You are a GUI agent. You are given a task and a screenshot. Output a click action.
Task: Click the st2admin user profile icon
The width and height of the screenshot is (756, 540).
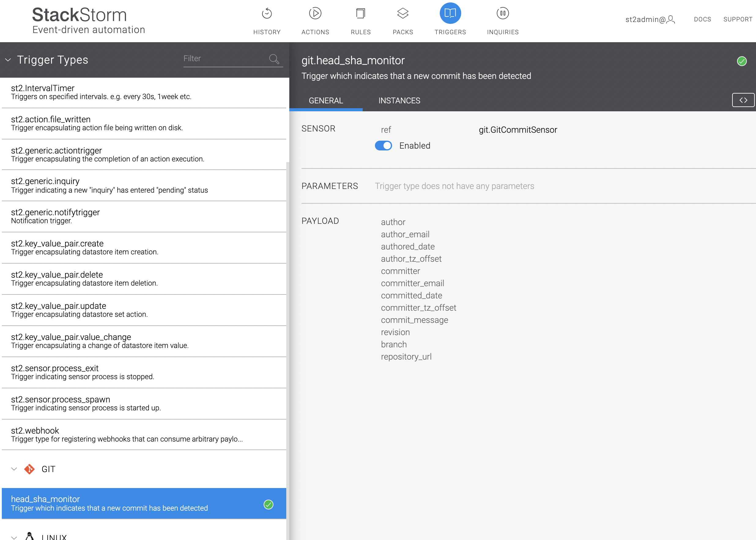click(x=671, y=20)
